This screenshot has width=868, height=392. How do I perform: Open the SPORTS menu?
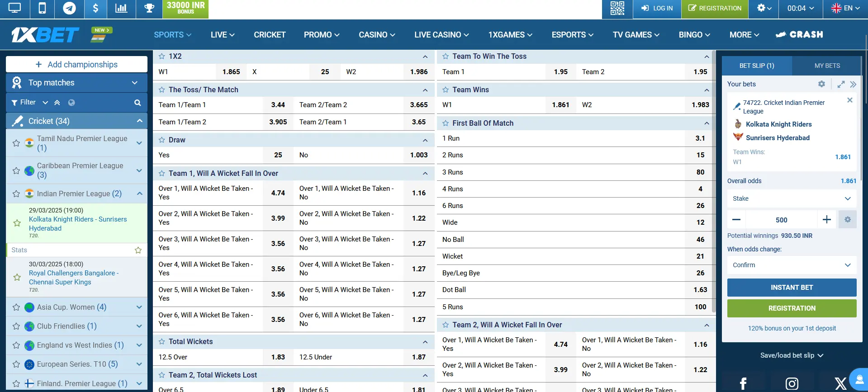point(172,35)
